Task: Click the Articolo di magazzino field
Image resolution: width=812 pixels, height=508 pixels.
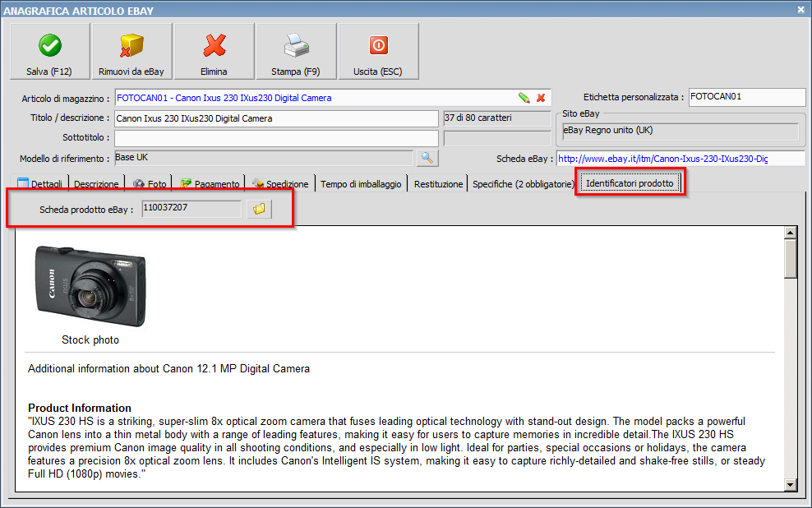Action: (x=332, y=98)
